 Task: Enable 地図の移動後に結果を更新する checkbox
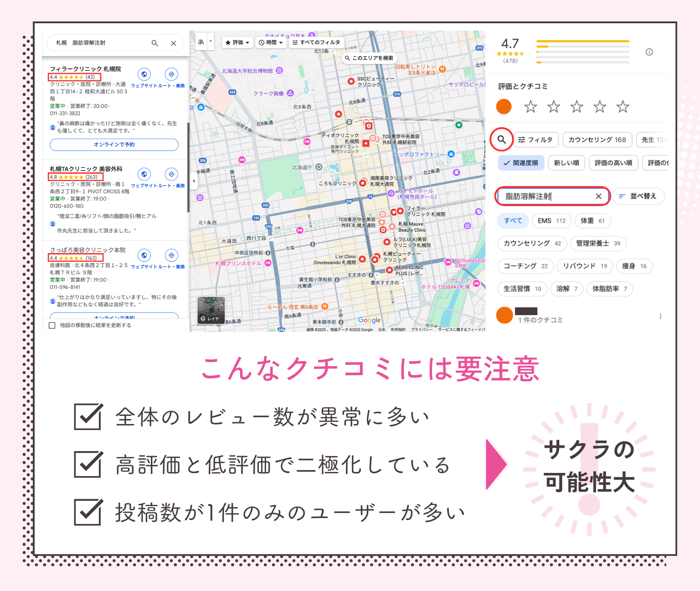[x=52, y=326]
